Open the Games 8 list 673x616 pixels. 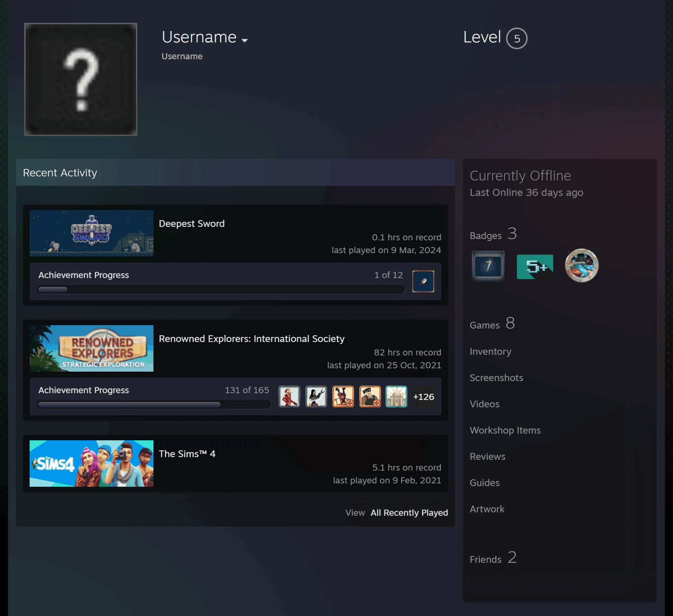tap(492, 324)
